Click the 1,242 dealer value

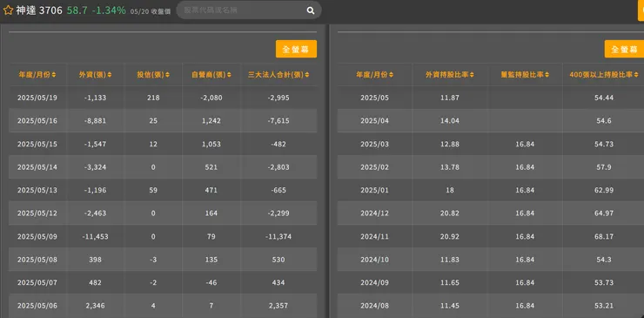pyautogui.click(x=211, y=121)
